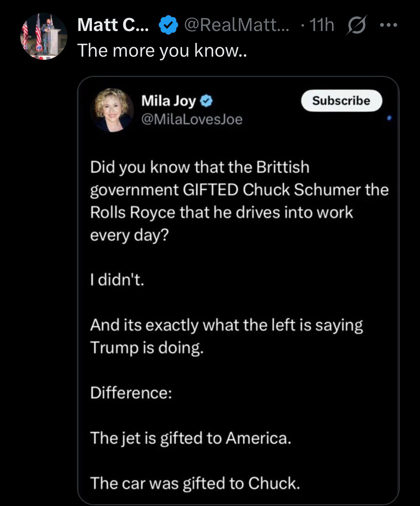Image resolution: width=420 pixels, height=506 pixels.
Task: Select the Mila Joy display name
Action: pyautogui.click(x=168, y=101)
